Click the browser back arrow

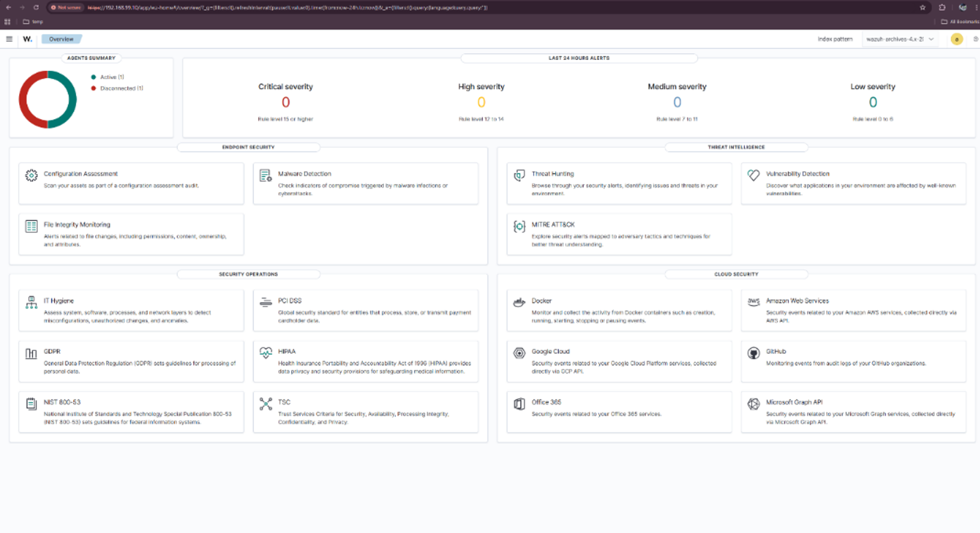click(x=8, y=7)
